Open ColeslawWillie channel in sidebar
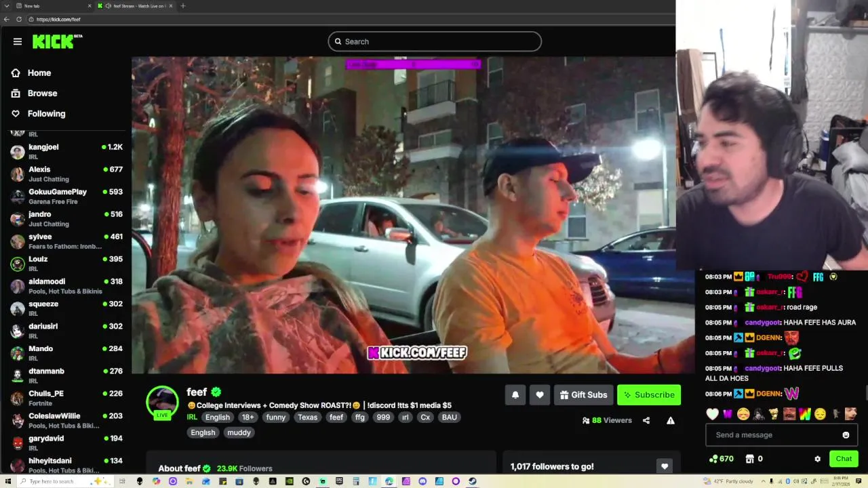Screen dimensions: 868x488 66,420
